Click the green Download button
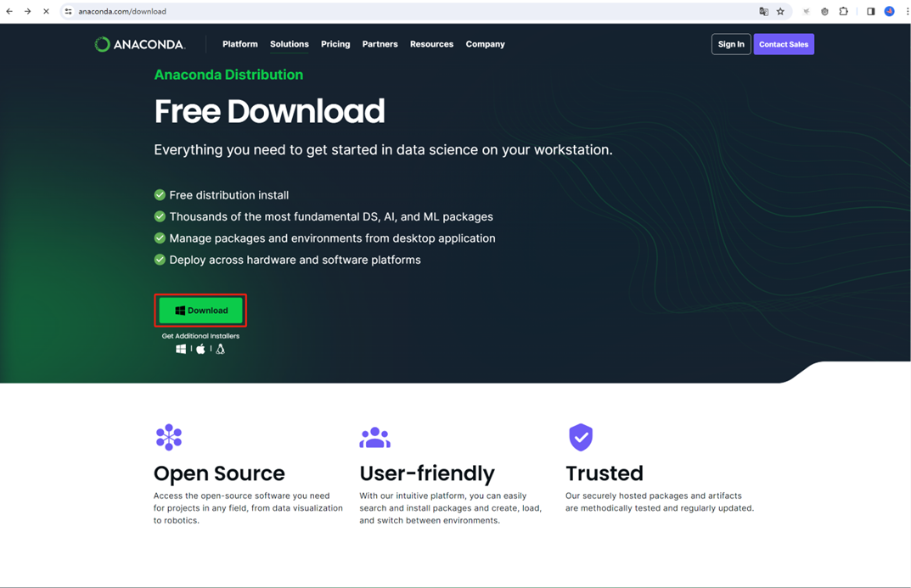 200,311
